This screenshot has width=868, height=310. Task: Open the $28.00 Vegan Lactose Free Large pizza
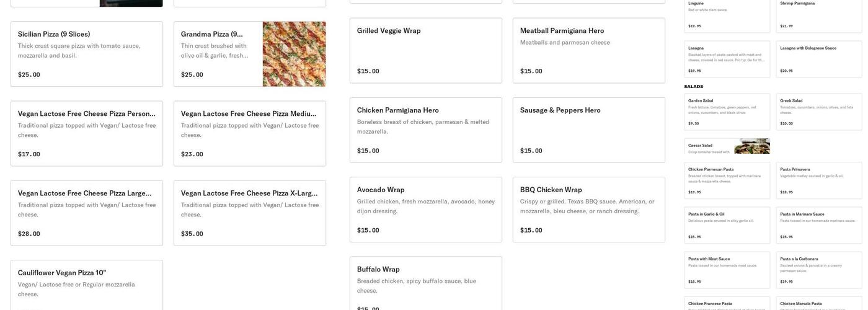coord(87,213)
